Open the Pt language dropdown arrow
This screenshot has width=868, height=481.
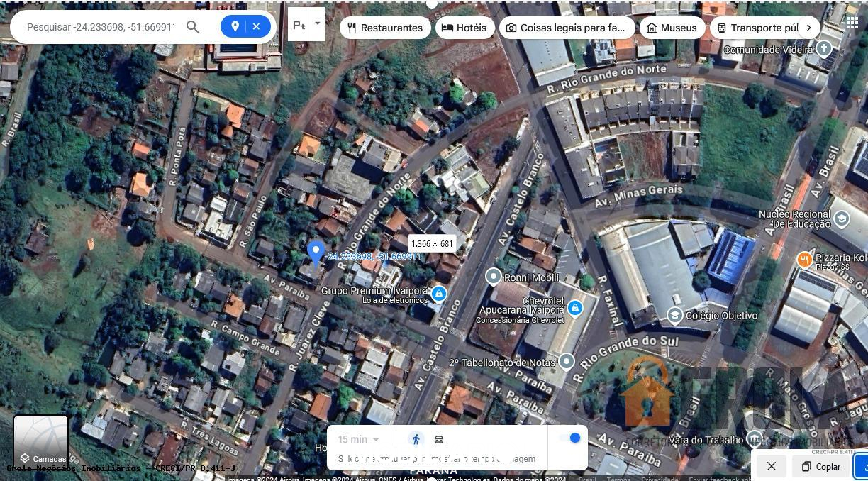click(317, 23)
